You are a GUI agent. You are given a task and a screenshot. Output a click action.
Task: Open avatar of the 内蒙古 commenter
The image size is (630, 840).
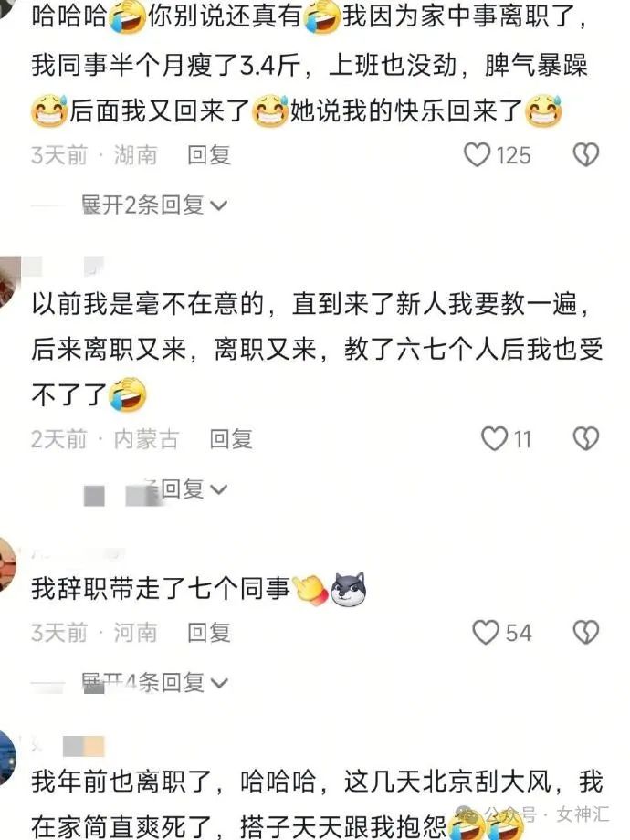point(10,282)
